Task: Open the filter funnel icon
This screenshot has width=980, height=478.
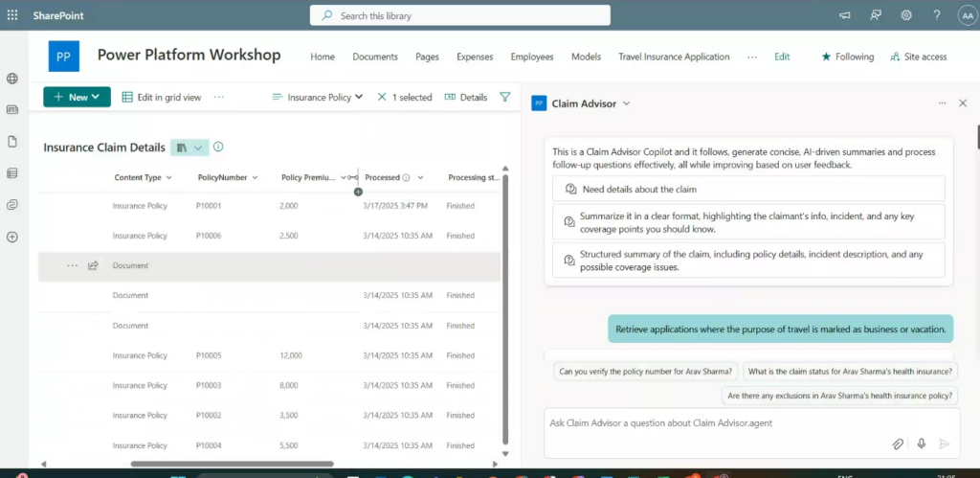Action: 505,97
